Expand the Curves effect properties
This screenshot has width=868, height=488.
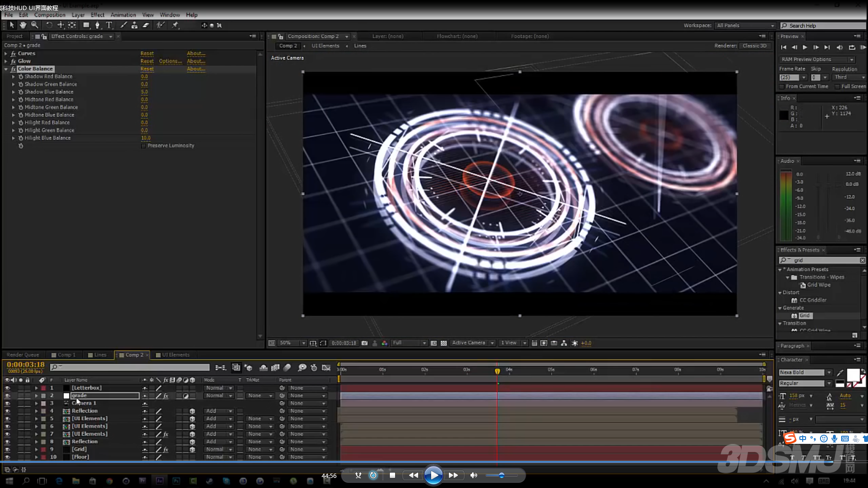[6, 54]
